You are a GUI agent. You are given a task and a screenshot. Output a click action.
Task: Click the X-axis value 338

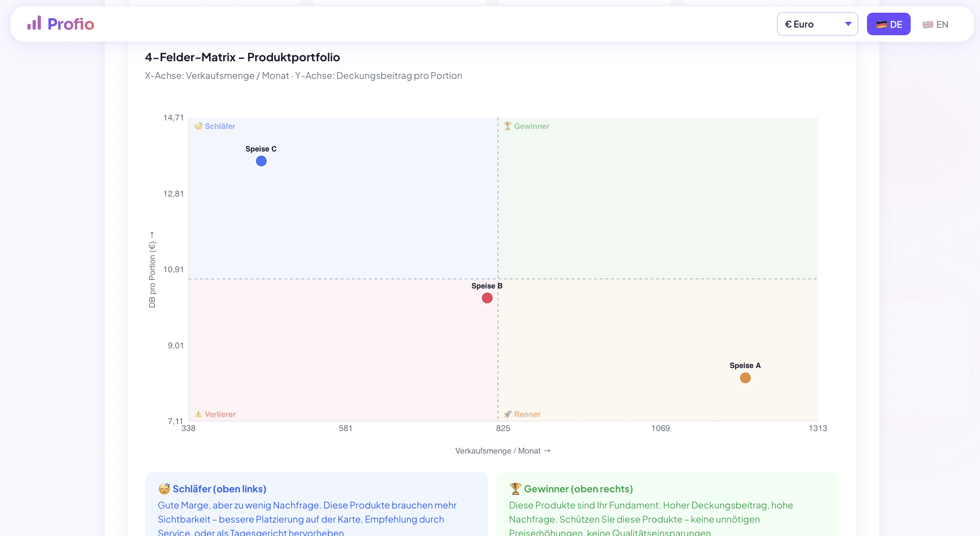tap(188, 428)
